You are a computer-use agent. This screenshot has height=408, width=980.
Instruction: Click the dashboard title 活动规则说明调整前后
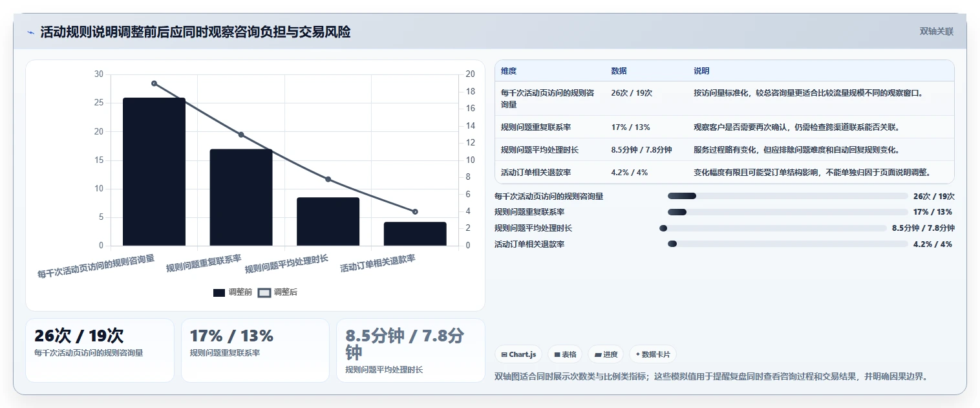click(x=195, y=32)
